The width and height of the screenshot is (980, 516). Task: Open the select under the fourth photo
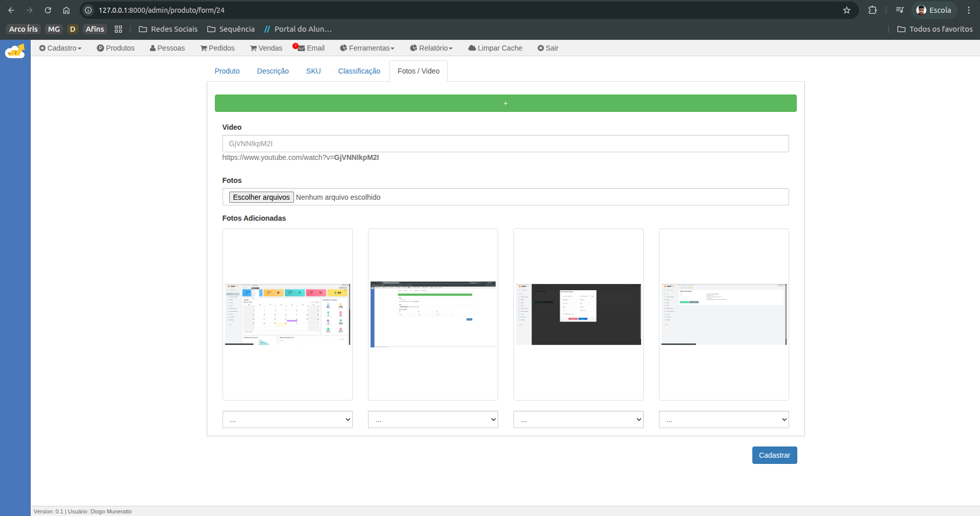(x=723, y=419)
